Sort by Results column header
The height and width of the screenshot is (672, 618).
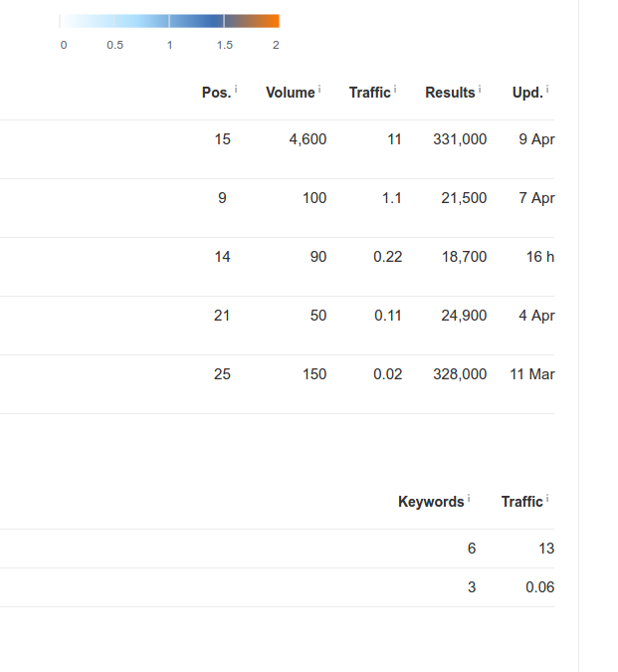coord(450,93)
